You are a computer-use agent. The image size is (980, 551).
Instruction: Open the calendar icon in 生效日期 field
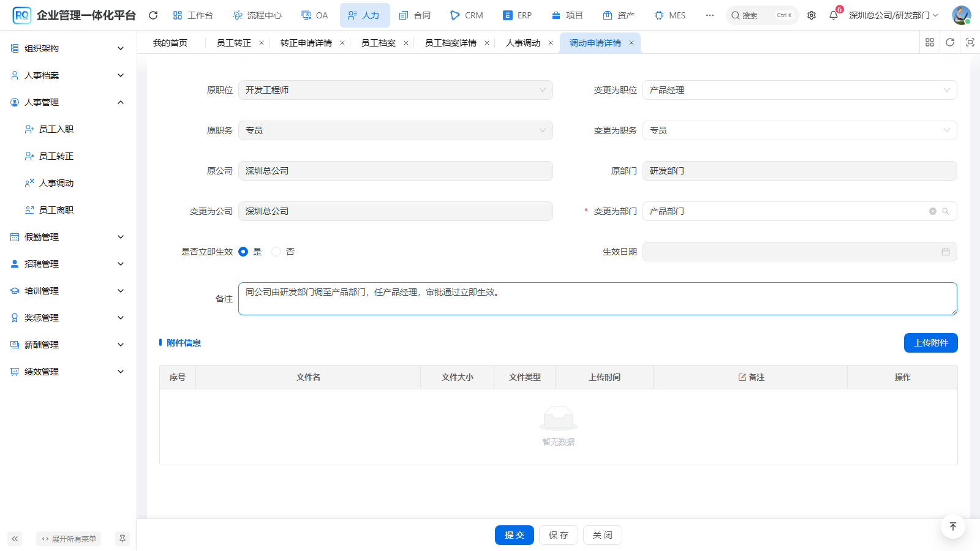[946, 252]
